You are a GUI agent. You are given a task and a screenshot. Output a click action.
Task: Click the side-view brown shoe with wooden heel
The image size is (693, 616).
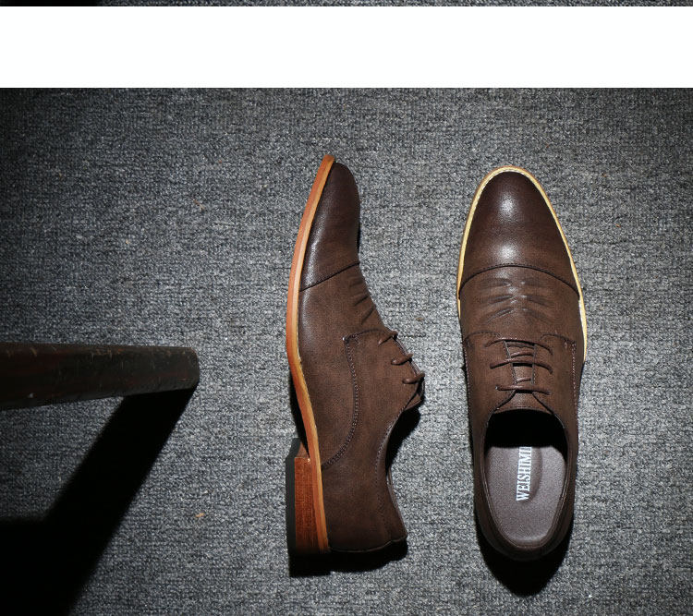tap(355, 355)
